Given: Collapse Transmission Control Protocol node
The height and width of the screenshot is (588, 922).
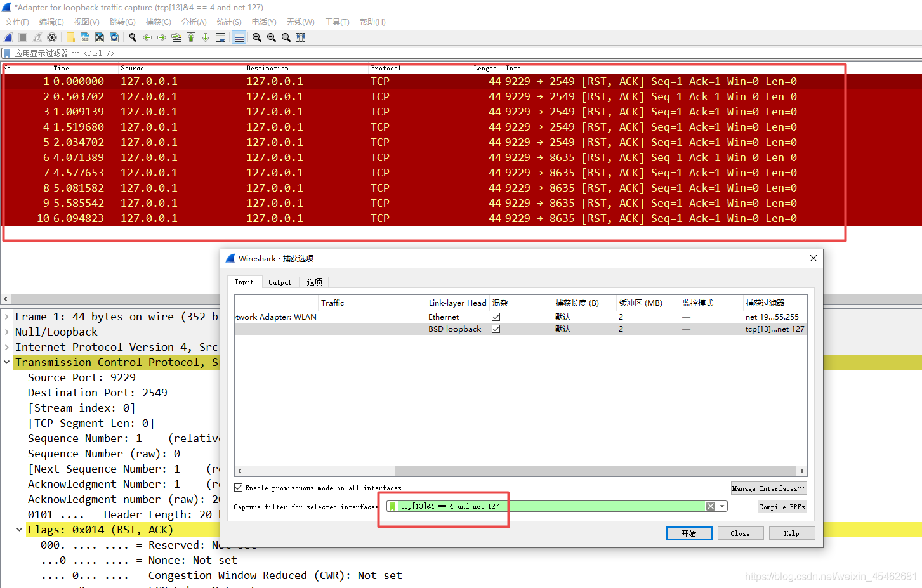Looking at the screenshot, I should 6,362.
